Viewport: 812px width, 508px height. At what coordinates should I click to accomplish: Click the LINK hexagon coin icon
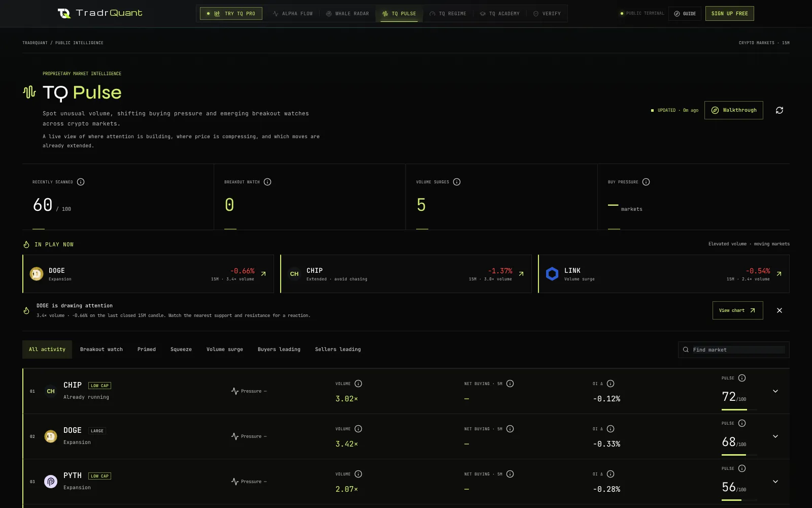point(552,274)
